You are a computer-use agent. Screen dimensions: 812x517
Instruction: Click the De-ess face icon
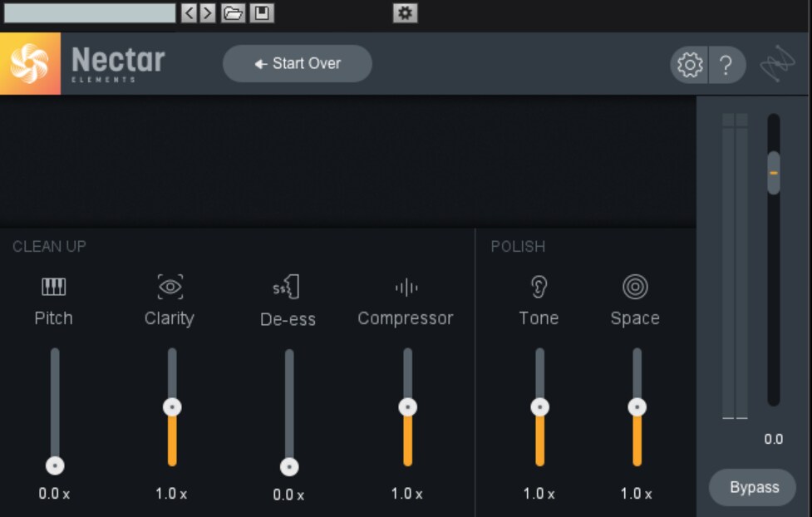click(x=287, y=287)
